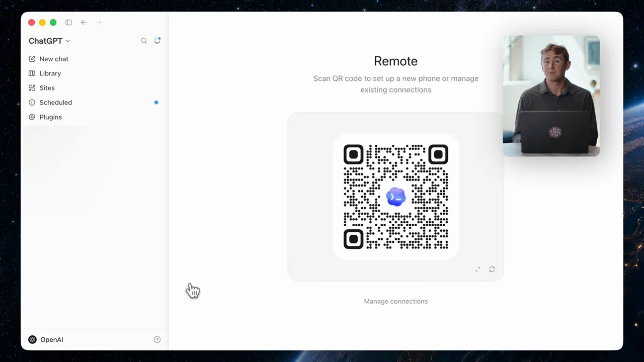Expand the ChatGPT model dropdown
This screenshot has width=644, height=362.
tap(49, 41)
